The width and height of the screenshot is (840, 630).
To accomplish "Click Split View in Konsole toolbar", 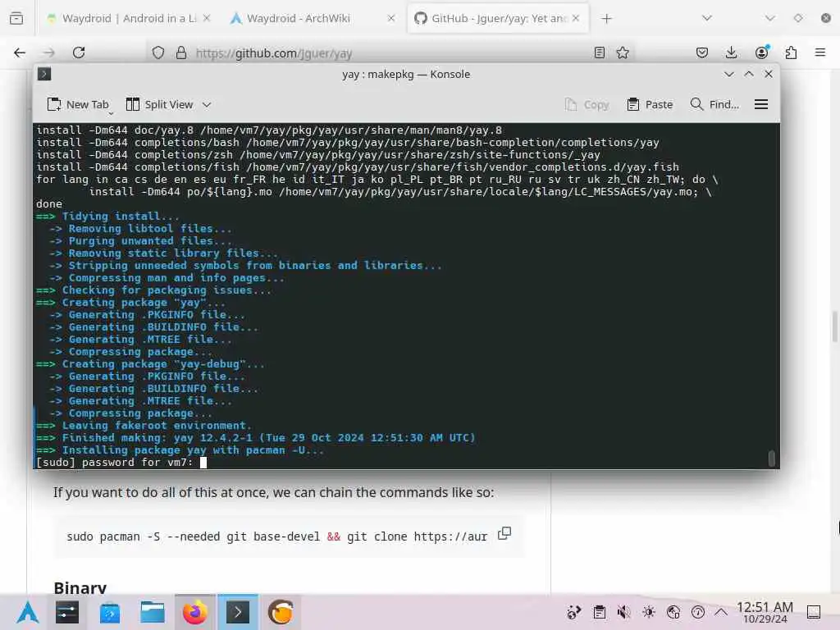I will 160,104.
